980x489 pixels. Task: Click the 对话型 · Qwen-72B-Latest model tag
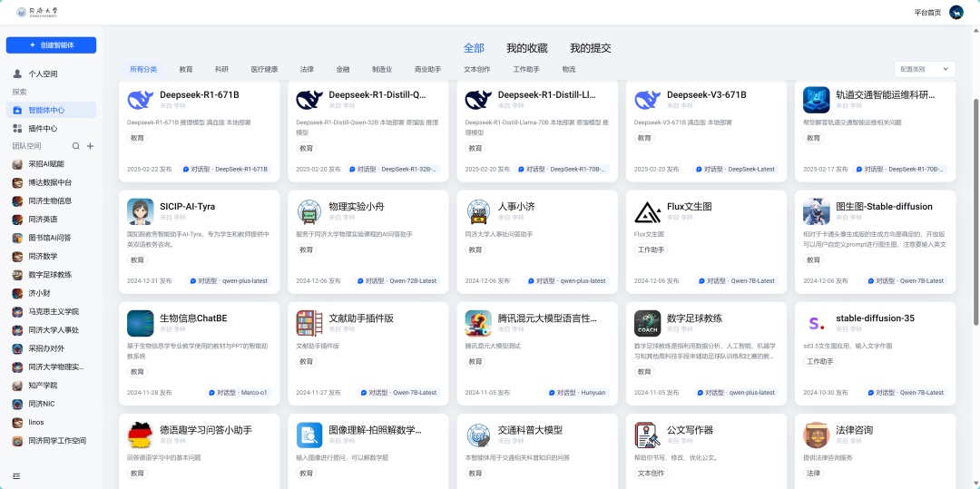[x=397, y=281]
